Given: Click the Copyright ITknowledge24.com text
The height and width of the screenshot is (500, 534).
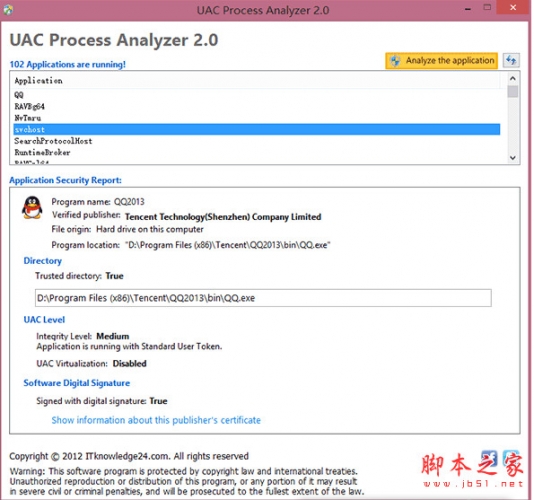Looking at the screenshot, I should coord(129,456).
